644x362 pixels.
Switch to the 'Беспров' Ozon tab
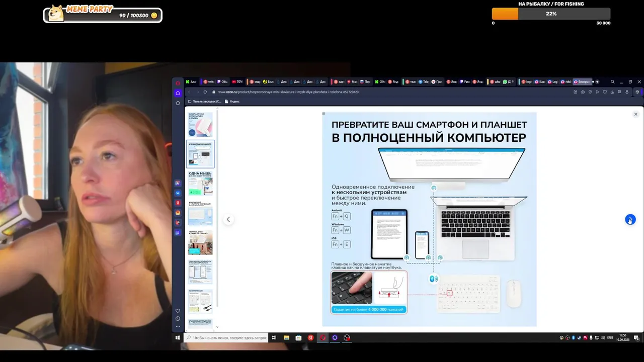click(582, 81)
